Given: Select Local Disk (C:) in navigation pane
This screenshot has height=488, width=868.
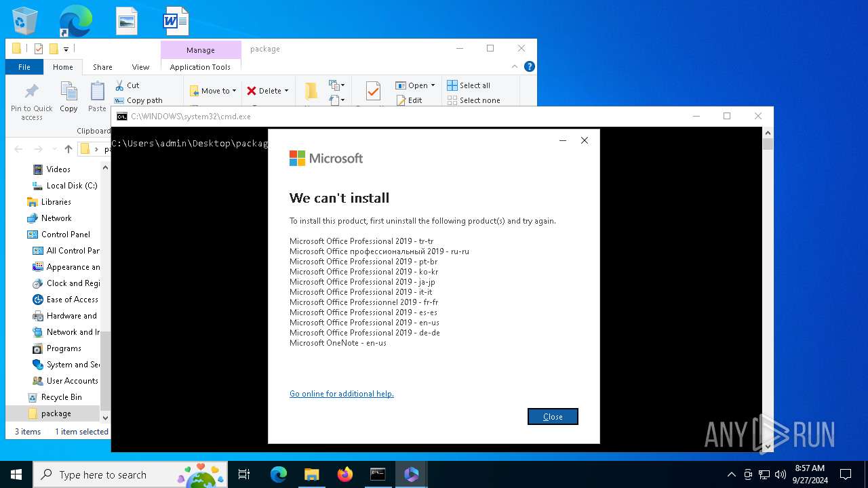Looking at the screenshot, I should coord(65,186).
